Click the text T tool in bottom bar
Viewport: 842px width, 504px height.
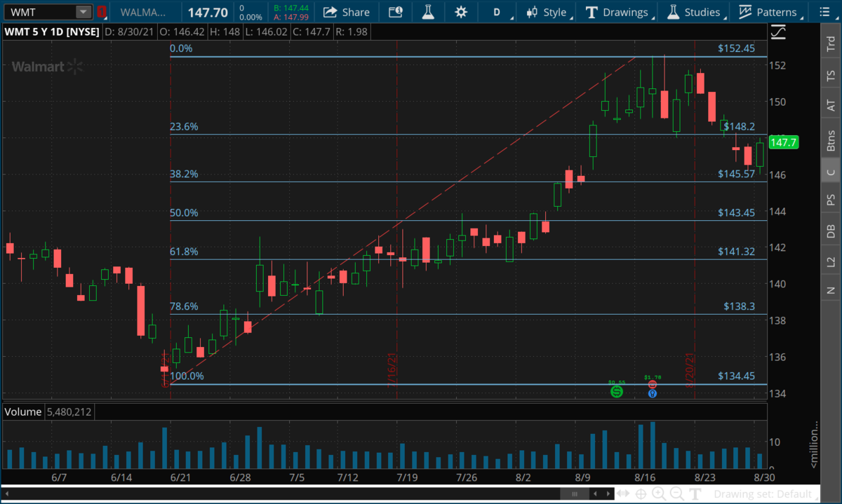(x=696, y=494)
